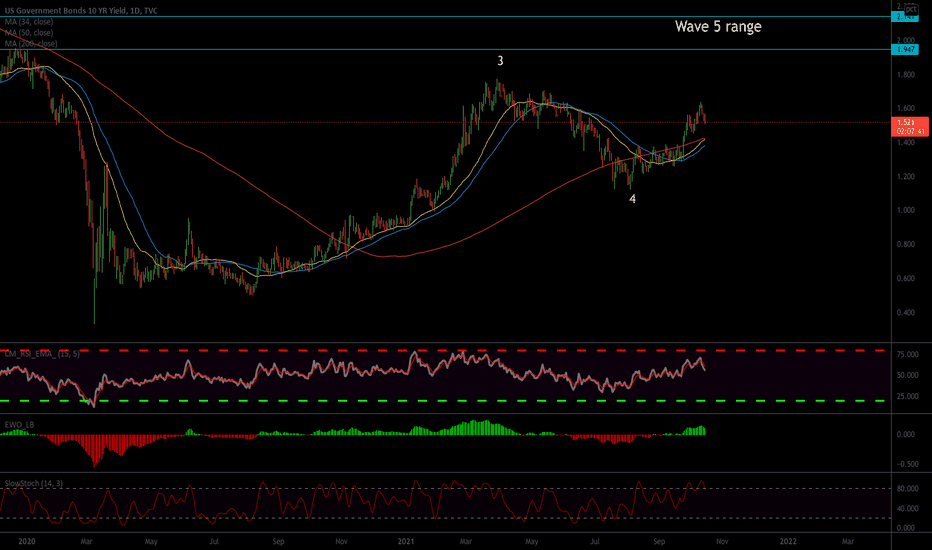Open the pct price scale unit button
Viewport: 932px width, 550px height.
click(911, 9)
